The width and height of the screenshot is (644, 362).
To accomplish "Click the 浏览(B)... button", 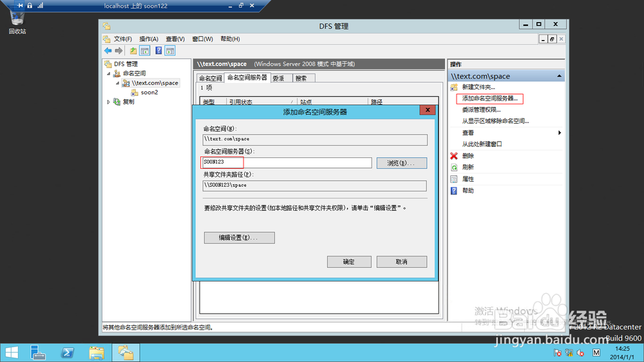I will coord(401,163).
